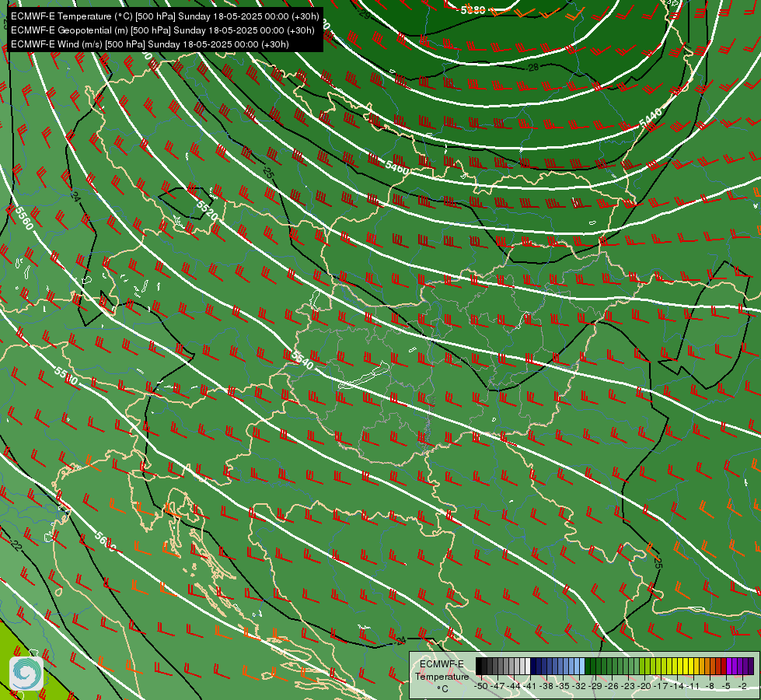
Task: Click the -35 legend scale label
Action: (x=564, y=687)
